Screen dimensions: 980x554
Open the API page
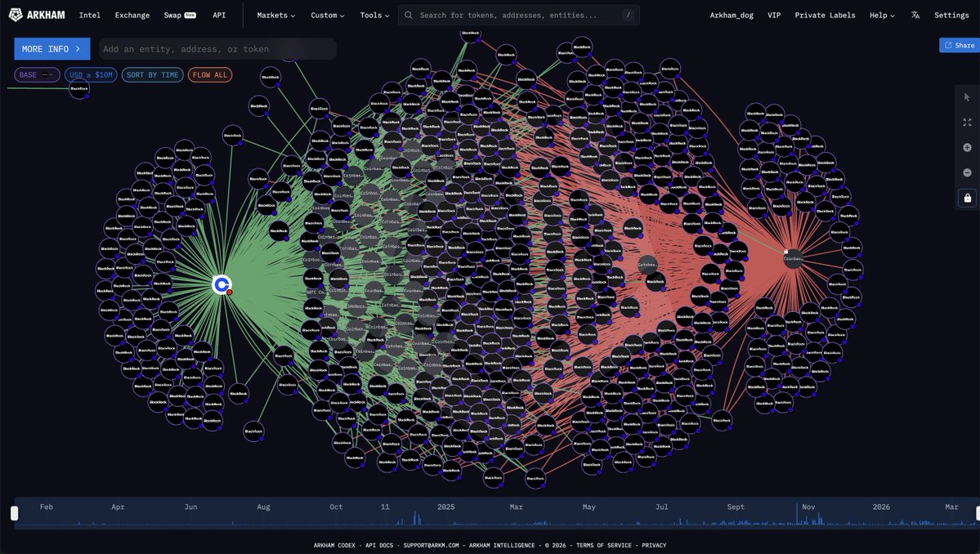(219, 15)
